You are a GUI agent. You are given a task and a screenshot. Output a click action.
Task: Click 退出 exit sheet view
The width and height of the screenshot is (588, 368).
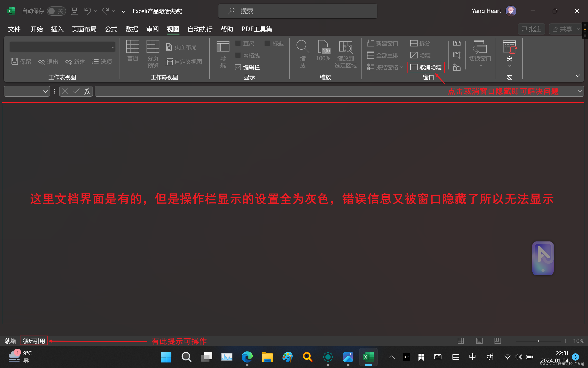pos(48,62)
